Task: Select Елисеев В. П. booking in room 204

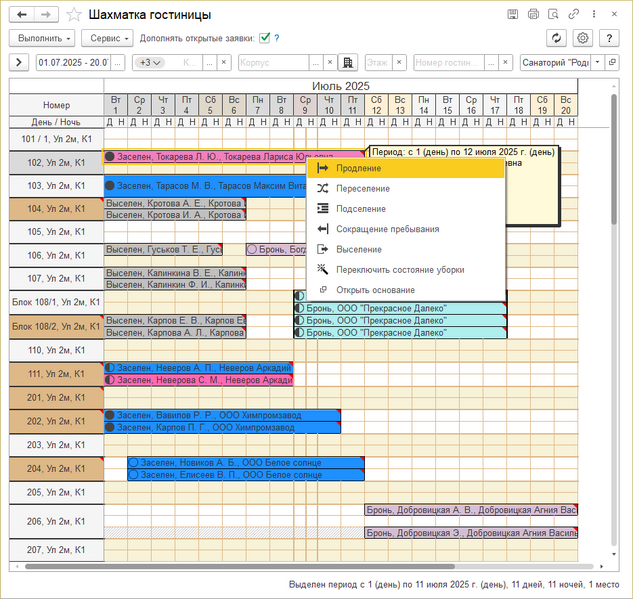Action: point(246,475)
